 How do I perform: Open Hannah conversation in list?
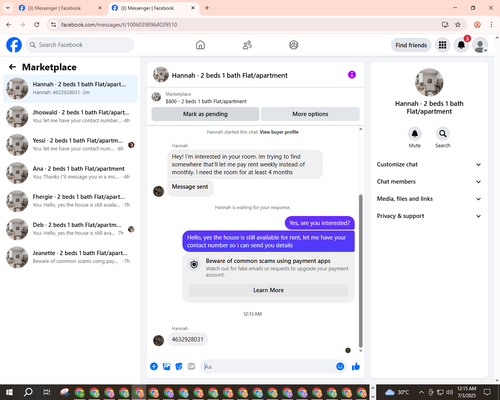pos(70,89)
